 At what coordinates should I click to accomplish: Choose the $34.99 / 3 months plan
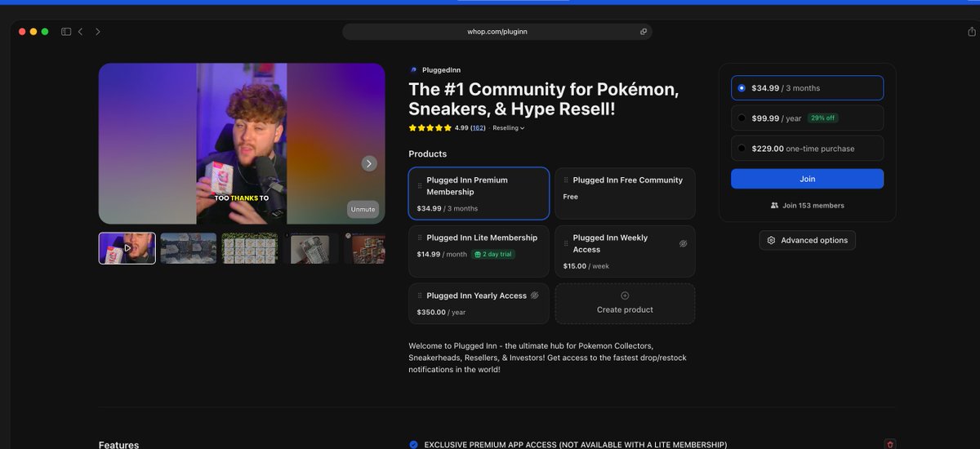(x=807, y=87)
